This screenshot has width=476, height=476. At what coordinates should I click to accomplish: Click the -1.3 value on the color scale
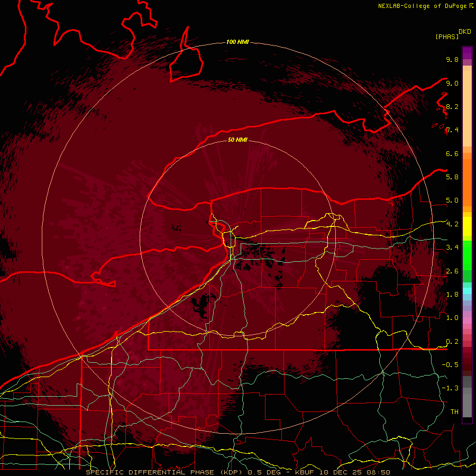tap(450, 388)
